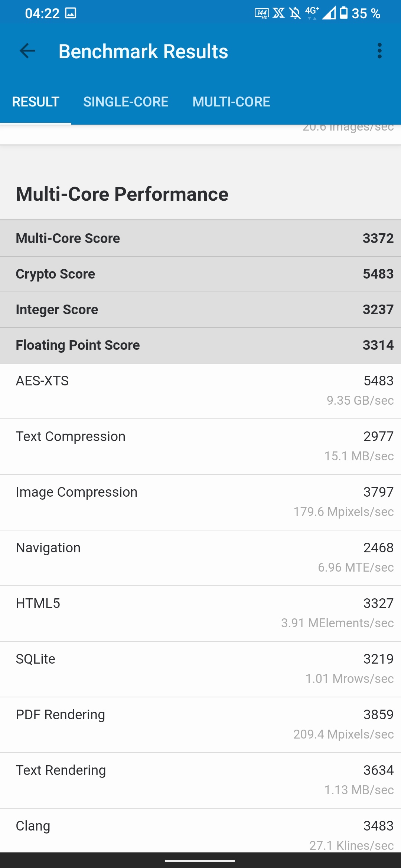Tap the X-shaped status bar icon
Viewport: 401px width, 868px height.
coord(279,13)
